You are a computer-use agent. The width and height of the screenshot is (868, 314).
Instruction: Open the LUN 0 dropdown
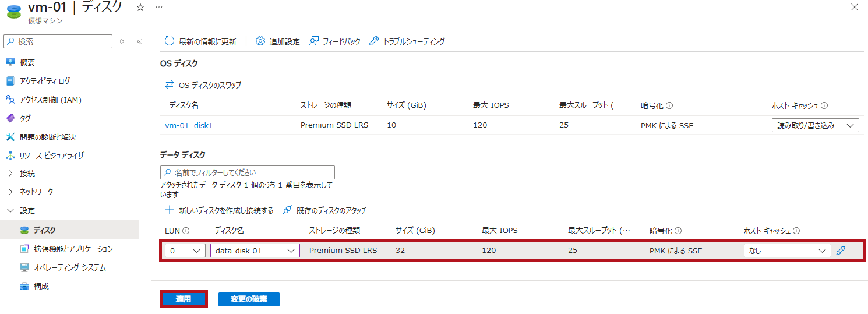tap(185, 251)
